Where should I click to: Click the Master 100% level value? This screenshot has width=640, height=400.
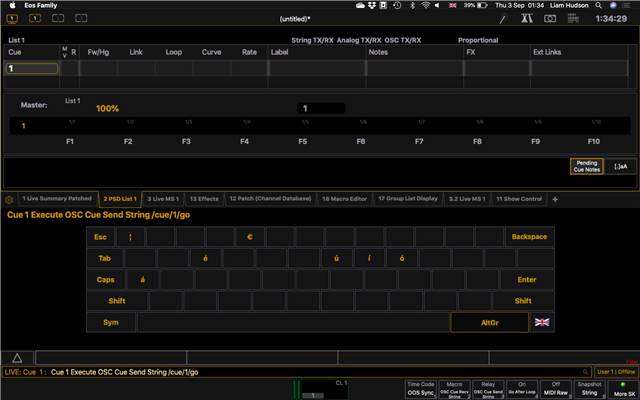click(x=107, y=109)
